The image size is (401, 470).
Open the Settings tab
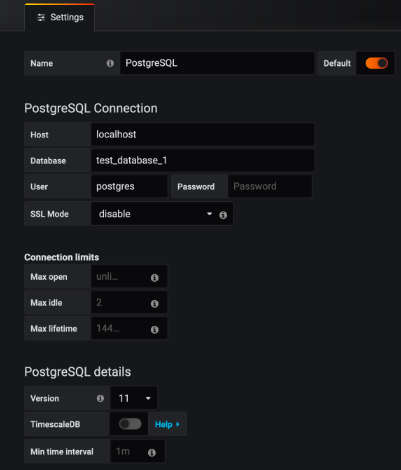[60, 17]
